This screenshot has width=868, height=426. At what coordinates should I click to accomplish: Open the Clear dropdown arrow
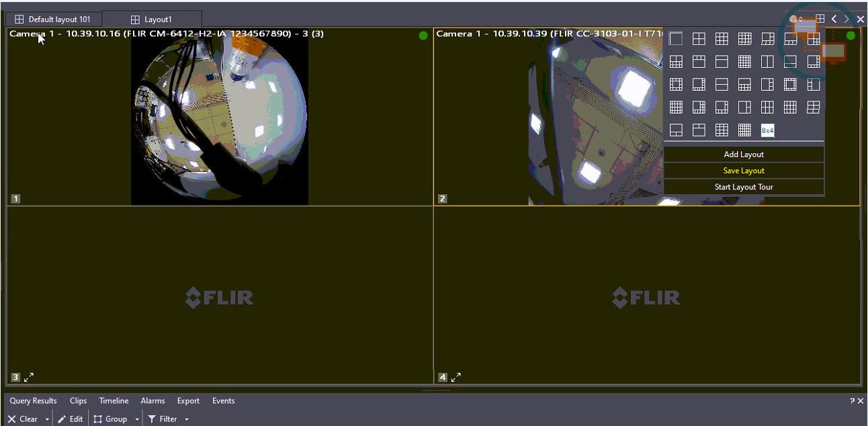point(48,418)
